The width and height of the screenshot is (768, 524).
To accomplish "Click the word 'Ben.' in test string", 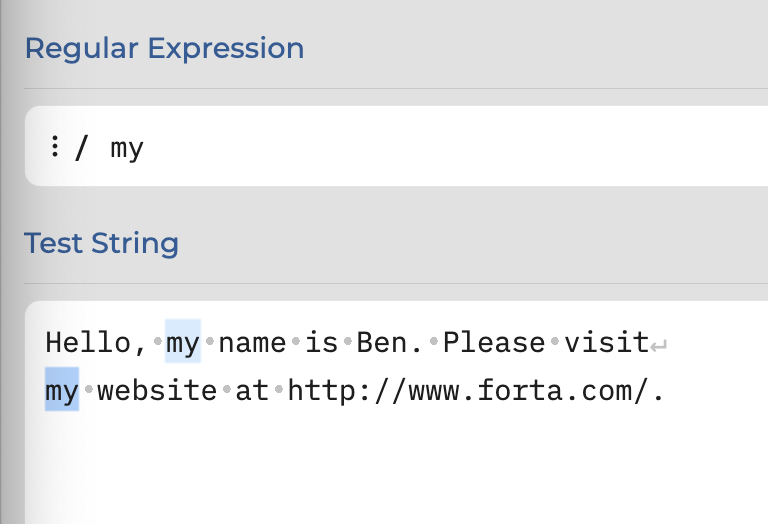I will [x=389, y=342].
